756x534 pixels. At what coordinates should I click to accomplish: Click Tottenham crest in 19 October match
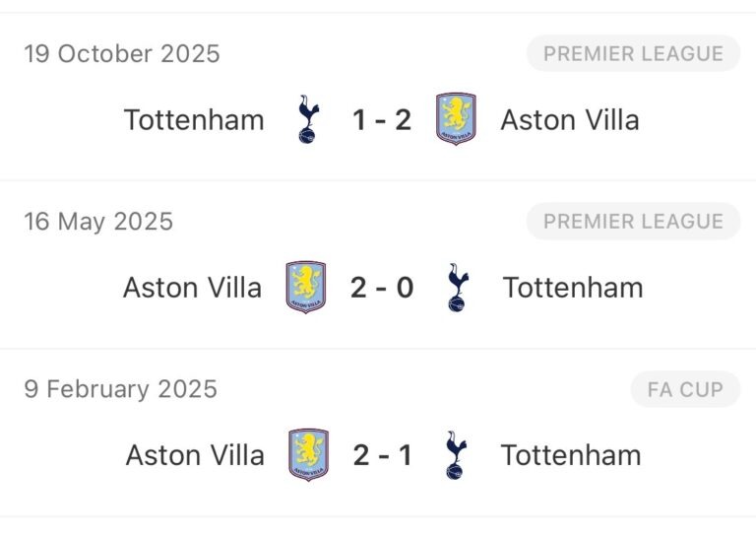pos(308,120)
